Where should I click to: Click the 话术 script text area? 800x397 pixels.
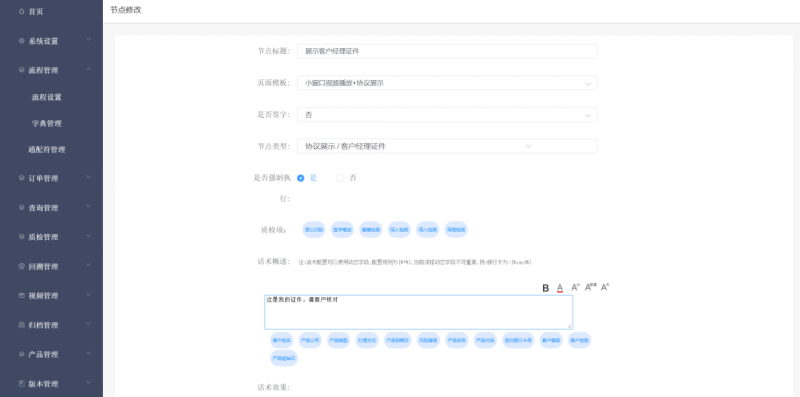pos(418,312)
